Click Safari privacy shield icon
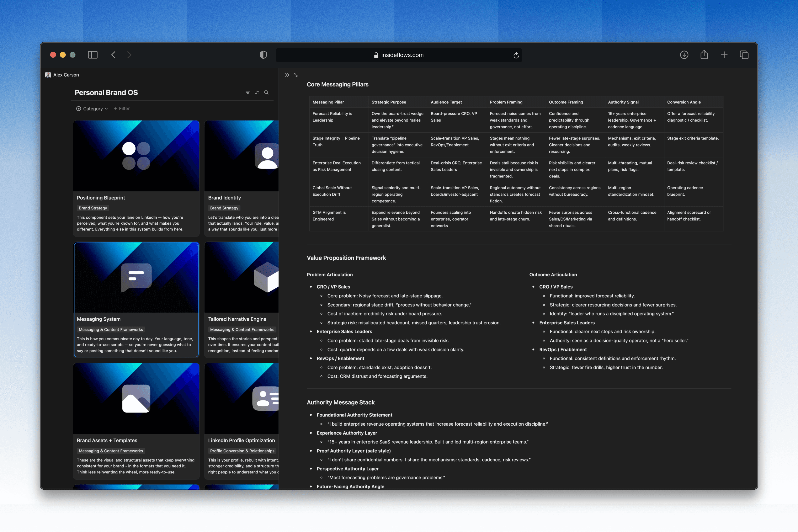The width and height of the screenshot is (798, 532). (263, 55)
